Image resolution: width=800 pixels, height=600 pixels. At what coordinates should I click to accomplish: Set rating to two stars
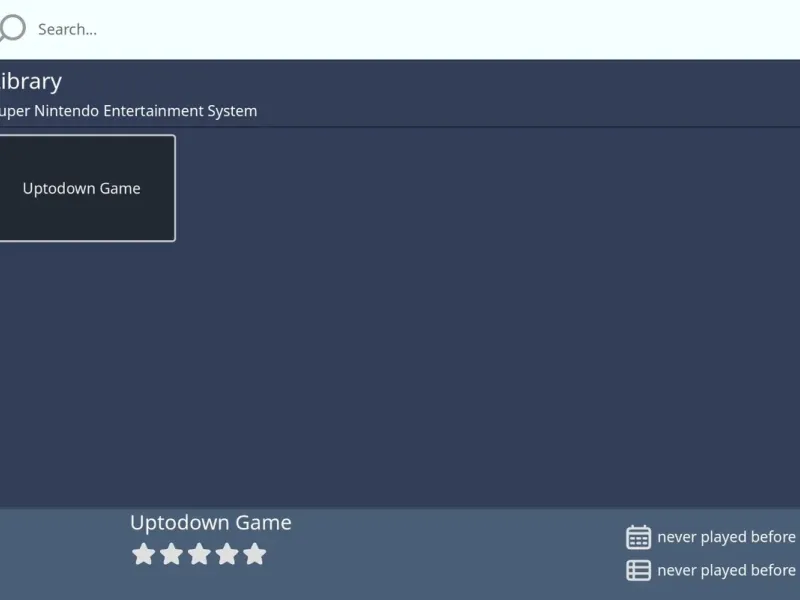(x=171, y=554)
